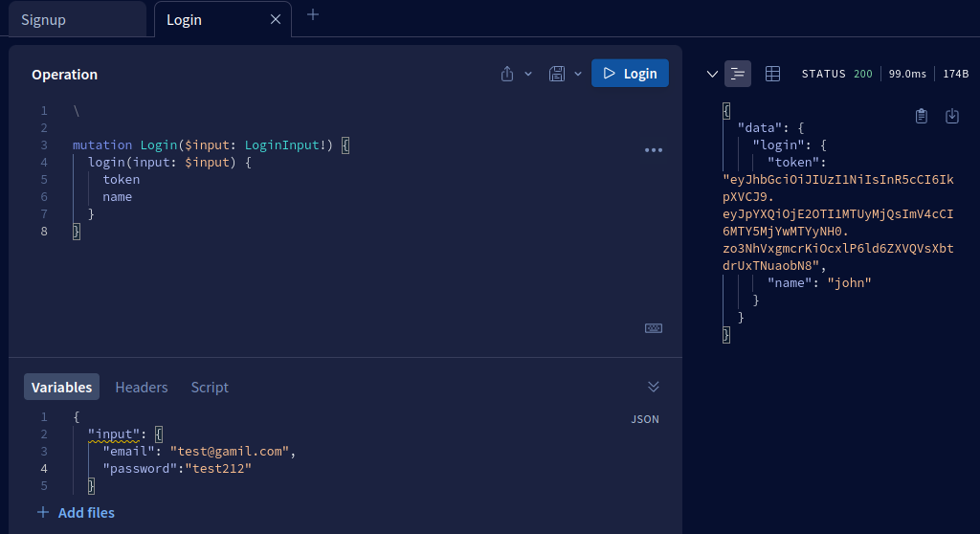980x534 pixels.
Task: Click the password value test212
Action: [x=218, y=468]
